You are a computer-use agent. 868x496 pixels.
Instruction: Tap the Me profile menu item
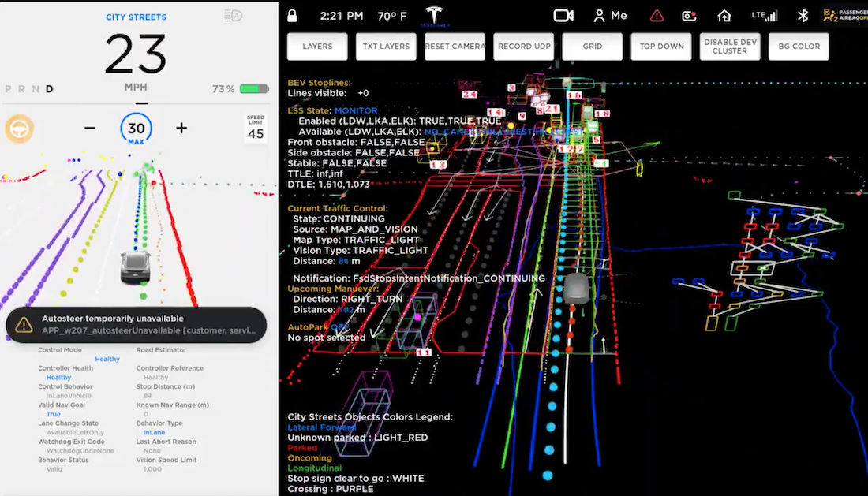[x=609, y=15]
